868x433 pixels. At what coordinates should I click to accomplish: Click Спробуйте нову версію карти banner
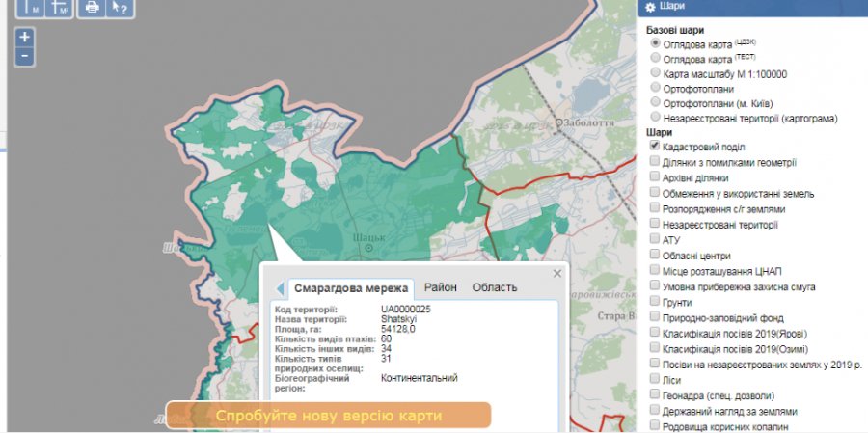coord(328,416)
